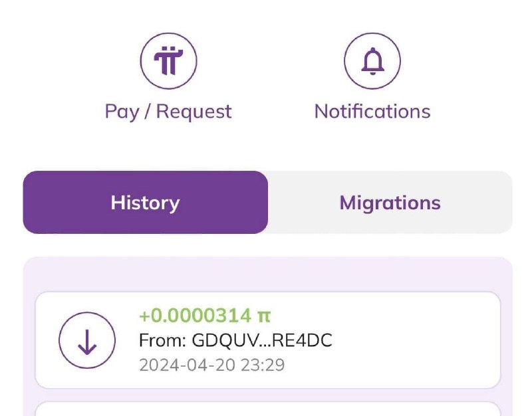Select the "Pay / Request" text label
Screen dimensions: 532x416
168,111
